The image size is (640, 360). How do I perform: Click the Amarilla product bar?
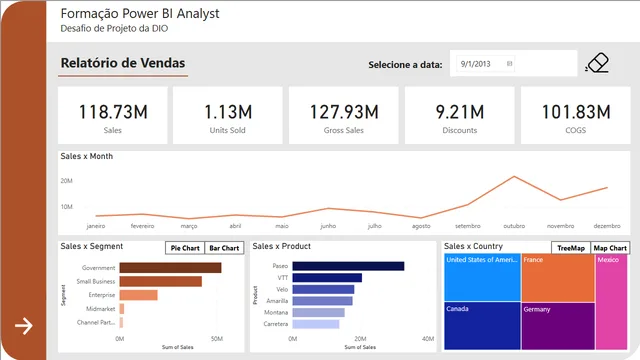pyautogui.click(x=322, y=301)
